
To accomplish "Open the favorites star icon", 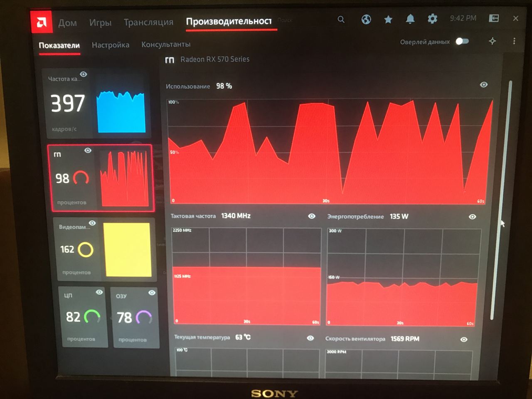I will click(388, 19).
